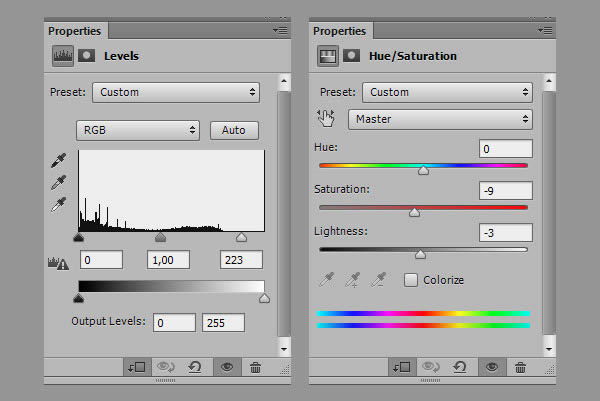
Task: Click the Auto button in Levels
Action: pyautogui.click(x=234, y=130)
